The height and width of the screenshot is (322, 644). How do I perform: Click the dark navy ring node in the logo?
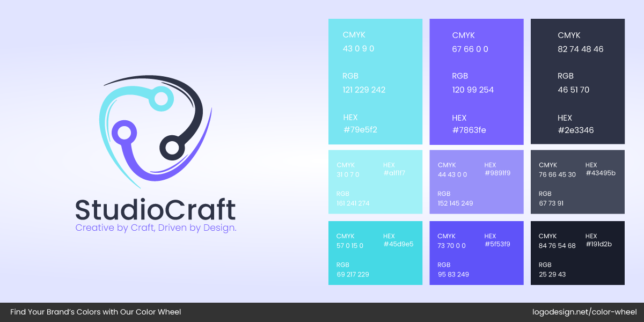(x=172, y=147)
